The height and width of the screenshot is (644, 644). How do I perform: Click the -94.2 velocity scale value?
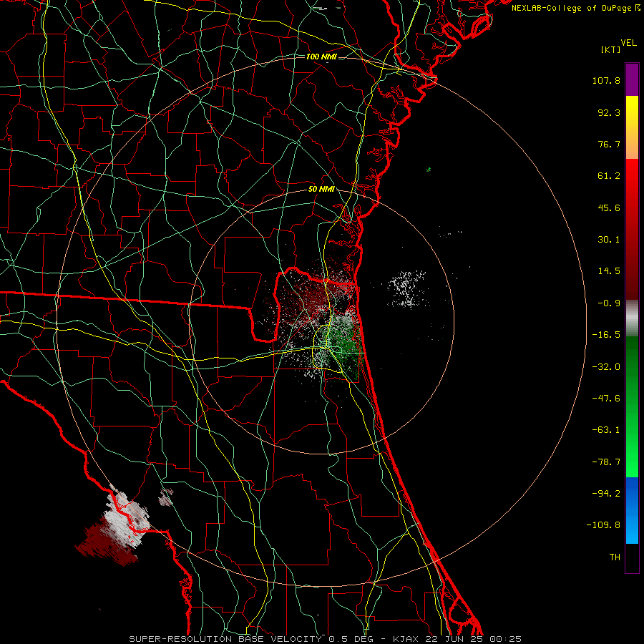606,493
